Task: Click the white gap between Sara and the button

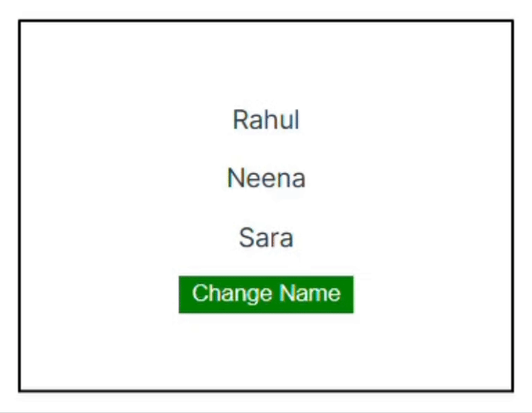Action: pyautogui.click(x=266, y=263)
